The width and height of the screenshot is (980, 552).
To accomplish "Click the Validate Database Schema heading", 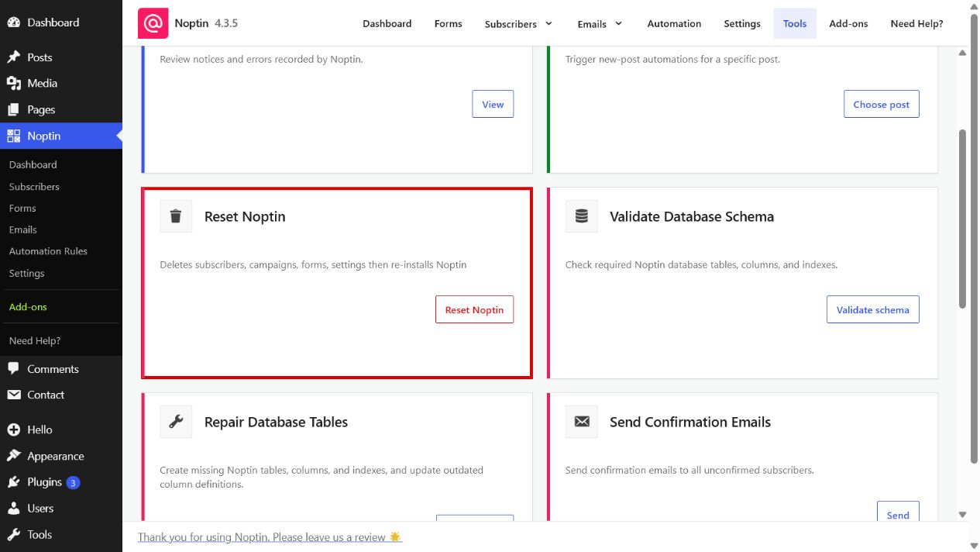I will 692,216.
